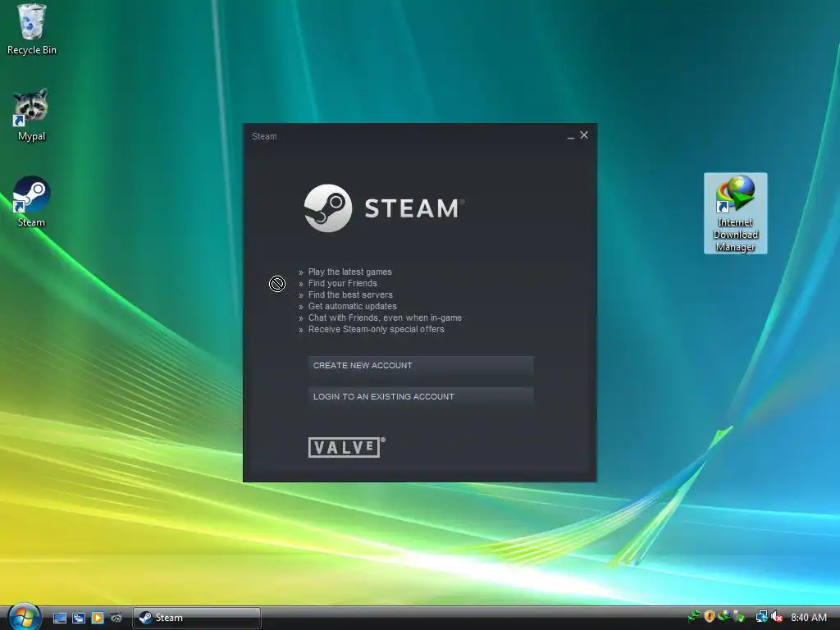Click the "Get automatic updates" line
This screenshot has width=840, height=630.
pyautogui.click(x=353, y=307)
